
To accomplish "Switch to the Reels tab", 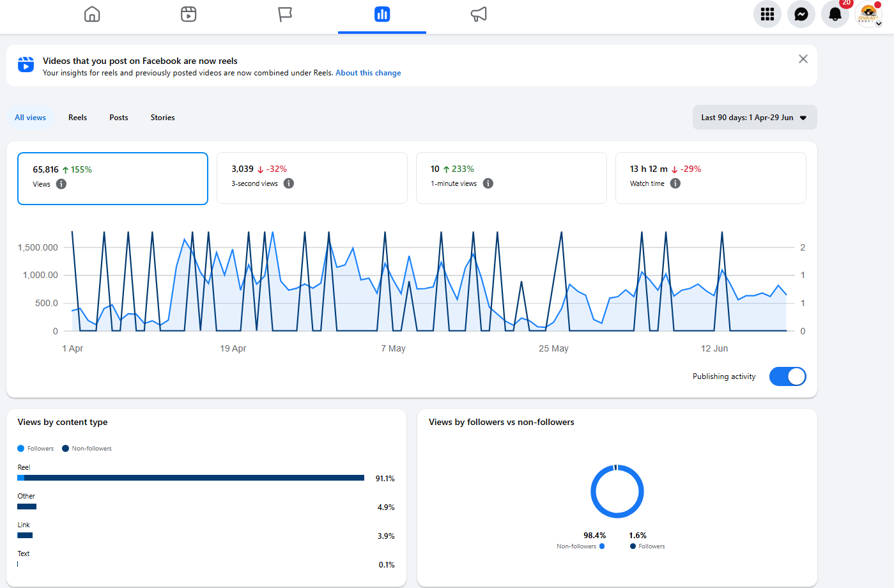I will point(77,118).
